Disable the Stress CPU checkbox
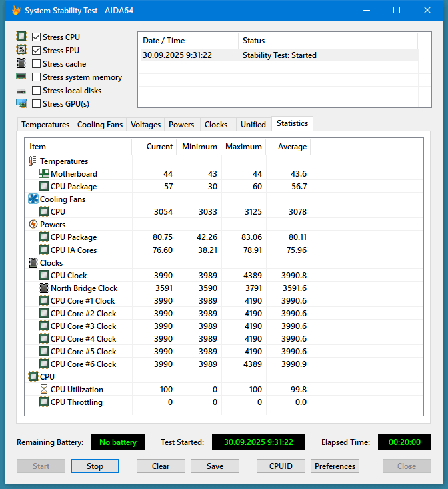Image resolution: width=448 pixels, height=489 pixels. tap(37, 37)
